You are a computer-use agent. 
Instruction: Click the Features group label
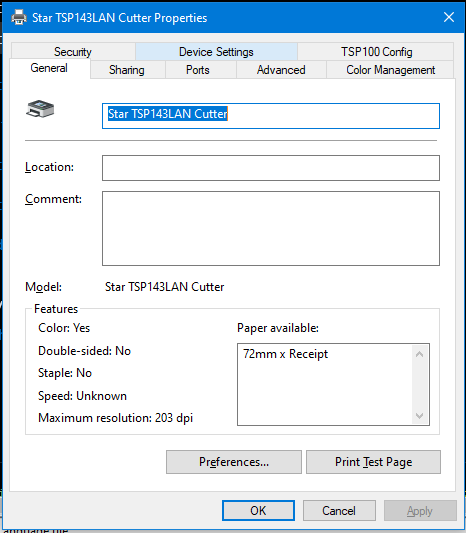(x=56, y=309)
